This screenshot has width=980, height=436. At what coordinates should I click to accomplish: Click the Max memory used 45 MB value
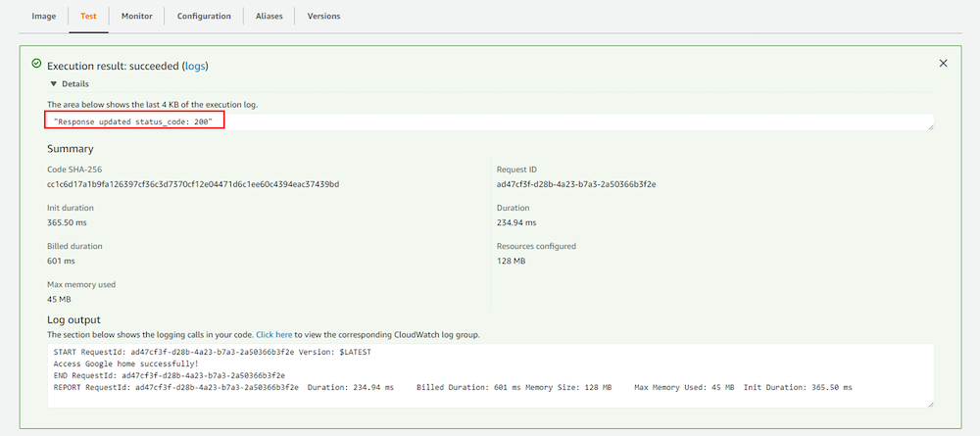point(60,299)
